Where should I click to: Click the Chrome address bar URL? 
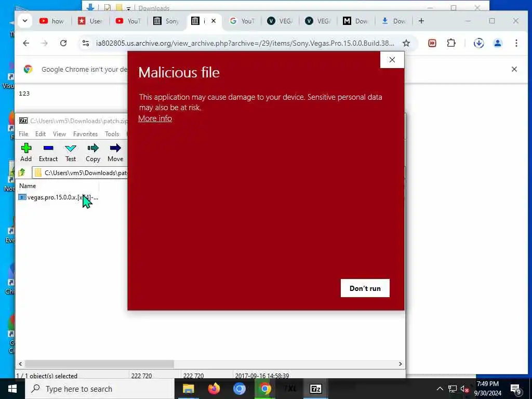245,43
